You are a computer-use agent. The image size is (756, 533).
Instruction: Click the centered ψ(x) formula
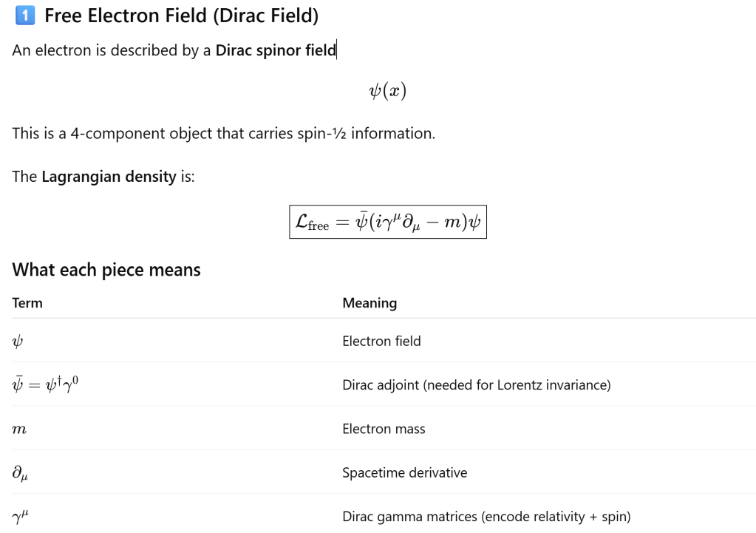coord(387,92)
